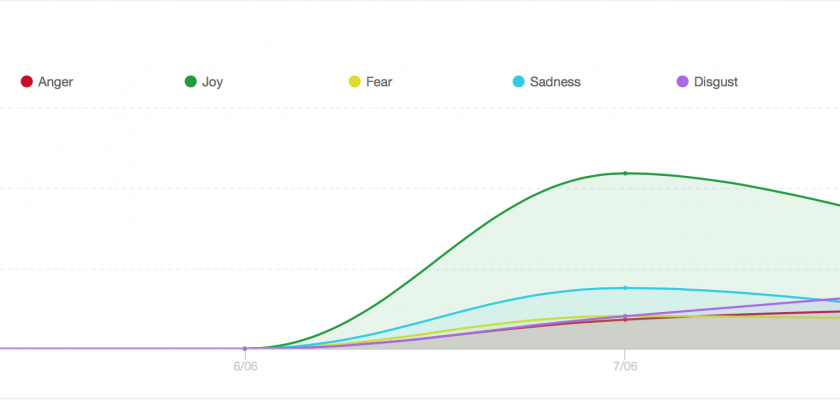Screen dimensions: 840x400
Task: Click the cyan Sadness legend dot
Action: coord(516,82)
